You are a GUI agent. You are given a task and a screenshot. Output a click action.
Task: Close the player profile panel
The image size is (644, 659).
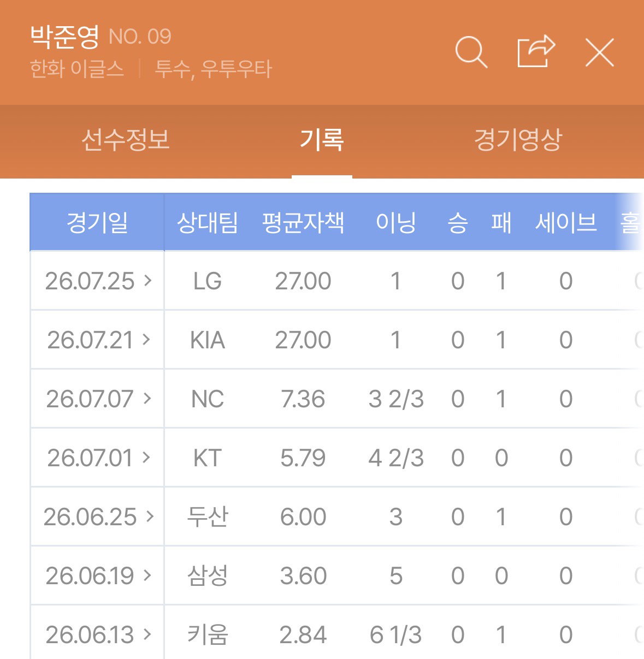[x=599, y=52]
